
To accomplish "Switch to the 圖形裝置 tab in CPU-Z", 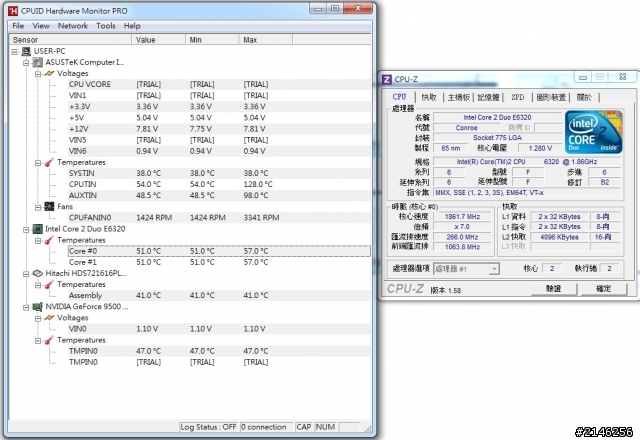I will tap(551, 97).
